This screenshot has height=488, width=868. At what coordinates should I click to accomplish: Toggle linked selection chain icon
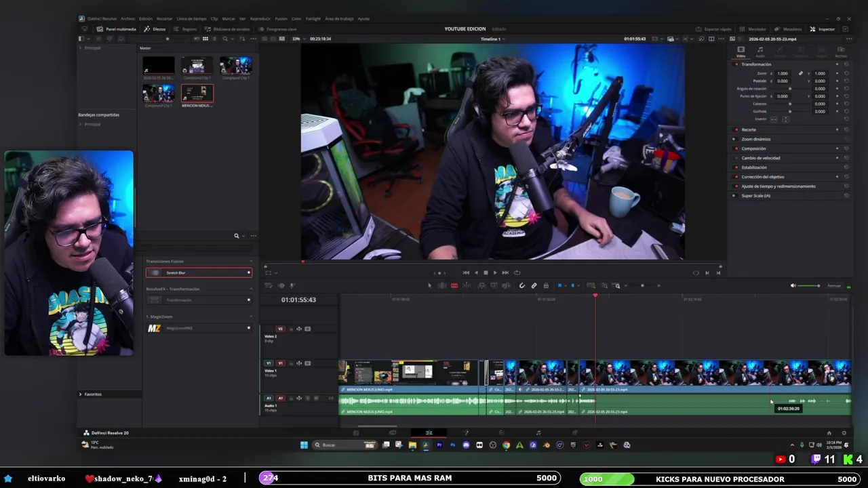534,285
